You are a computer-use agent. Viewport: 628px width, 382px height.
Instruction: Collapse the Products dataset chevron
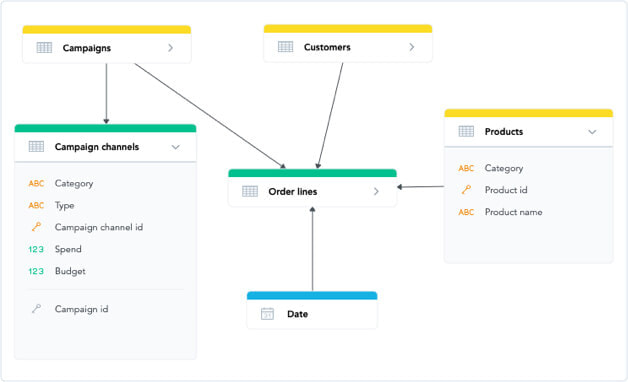[x=592, y=132]
